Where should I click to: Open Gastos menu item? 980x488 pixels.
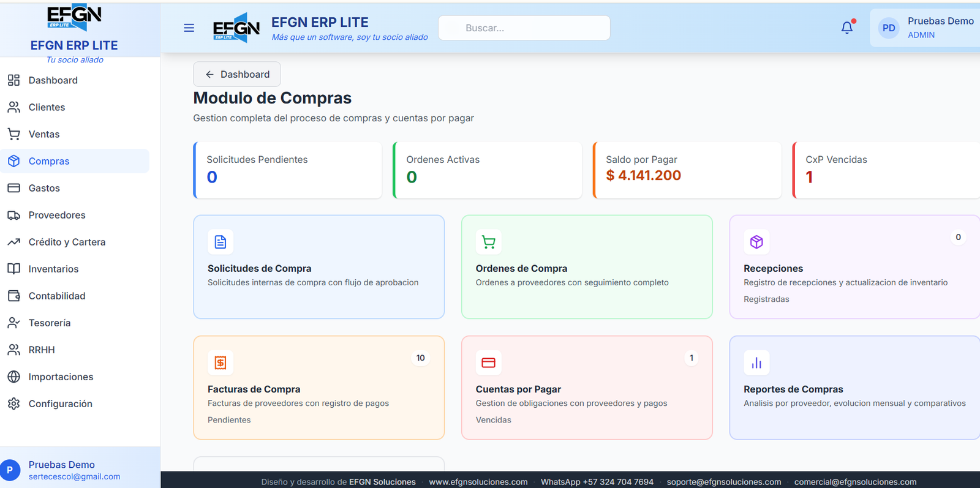tap(75, 188)
